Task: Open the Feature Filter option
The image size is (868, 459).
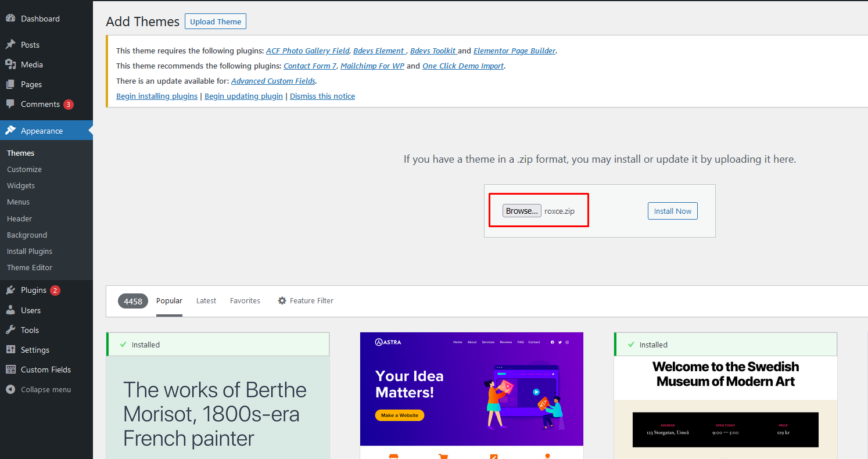Action: [306, 300]
